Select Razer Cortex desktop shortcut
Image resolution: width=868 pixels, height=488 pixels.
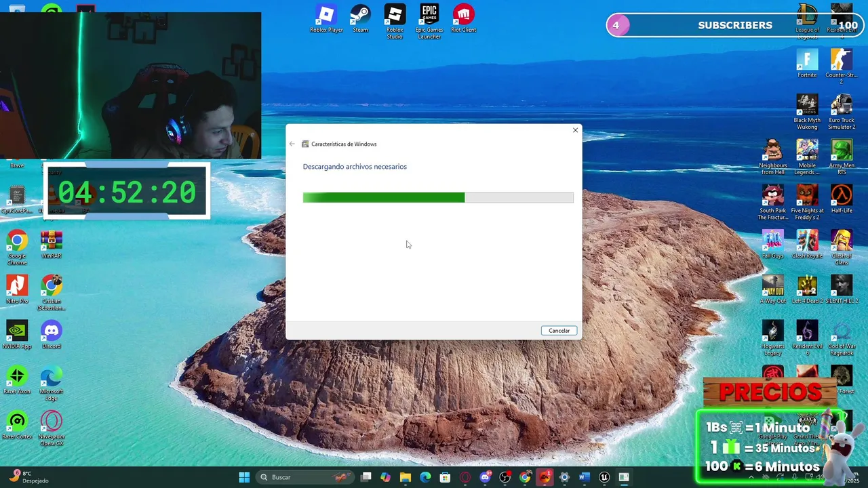[x=17, y=426]
